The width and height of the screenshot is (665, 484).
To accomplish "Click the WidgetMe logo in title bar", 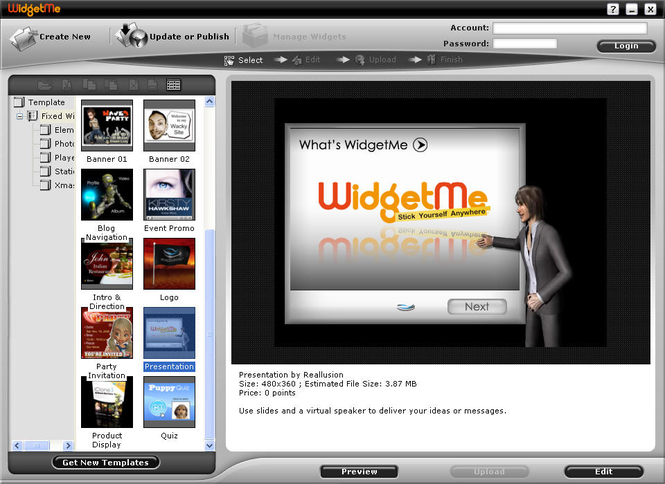I will pos(34,9).
